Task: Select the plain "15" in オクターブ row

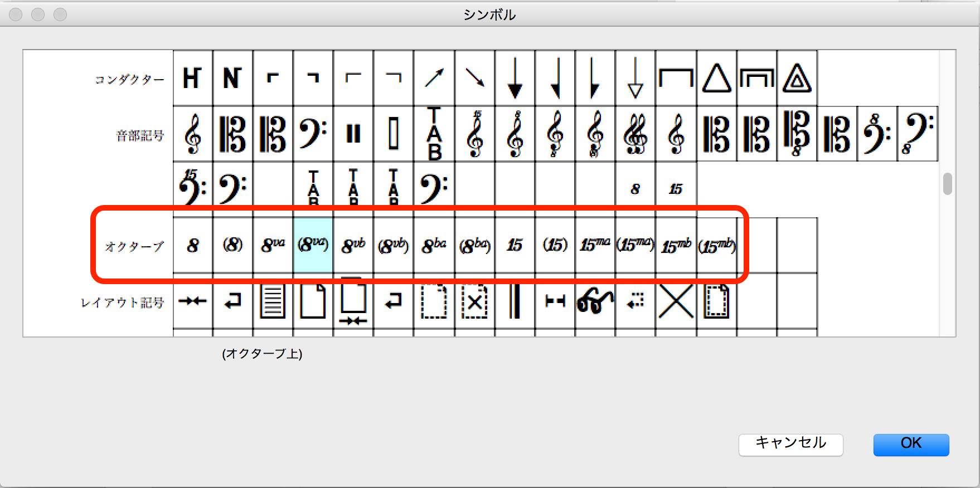Action: (515, 245)
